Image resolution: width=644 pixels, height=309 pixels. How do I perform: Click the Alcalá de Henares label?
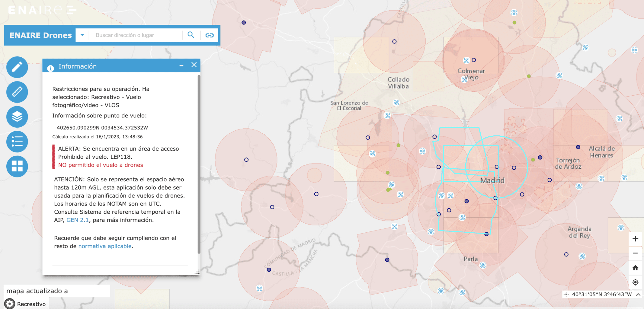pos(601,152)
